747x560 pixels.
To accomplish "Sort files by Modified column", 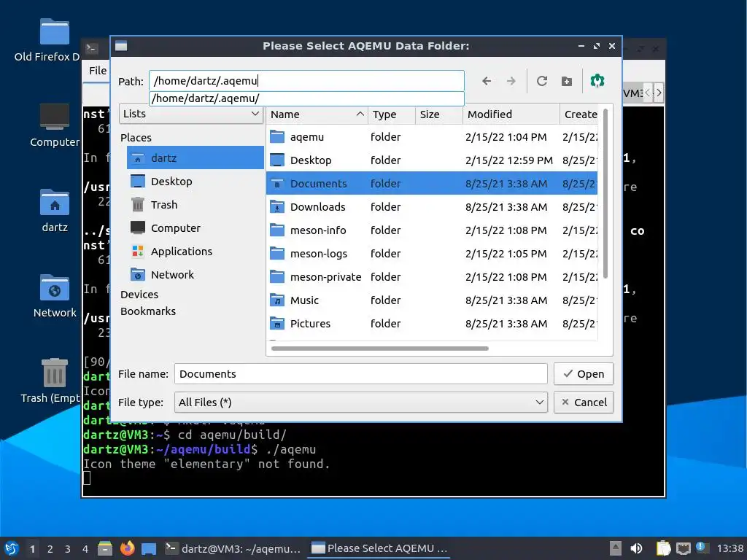I will 511,114.
